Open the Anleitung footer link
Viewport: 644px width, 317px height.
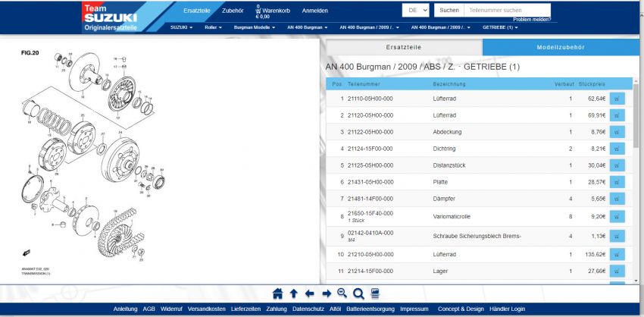(125, 309)
